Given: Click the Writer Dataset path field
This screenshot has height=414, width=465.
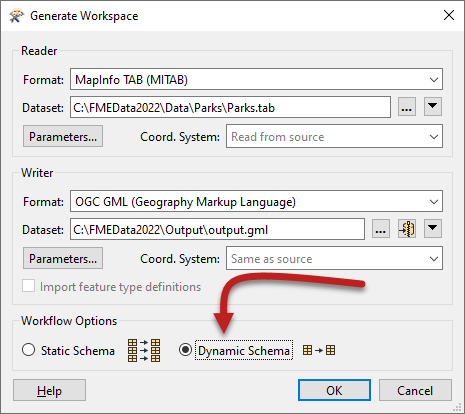Looking at the screenshot, I should click(x=217, y=229).
